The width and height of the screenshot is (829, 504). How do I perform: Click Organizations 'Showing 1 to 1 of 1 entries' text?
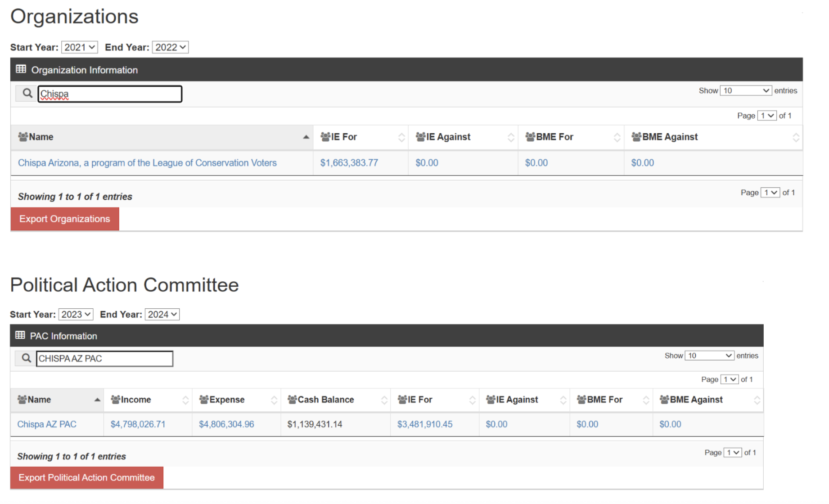(x=75, y=197)
